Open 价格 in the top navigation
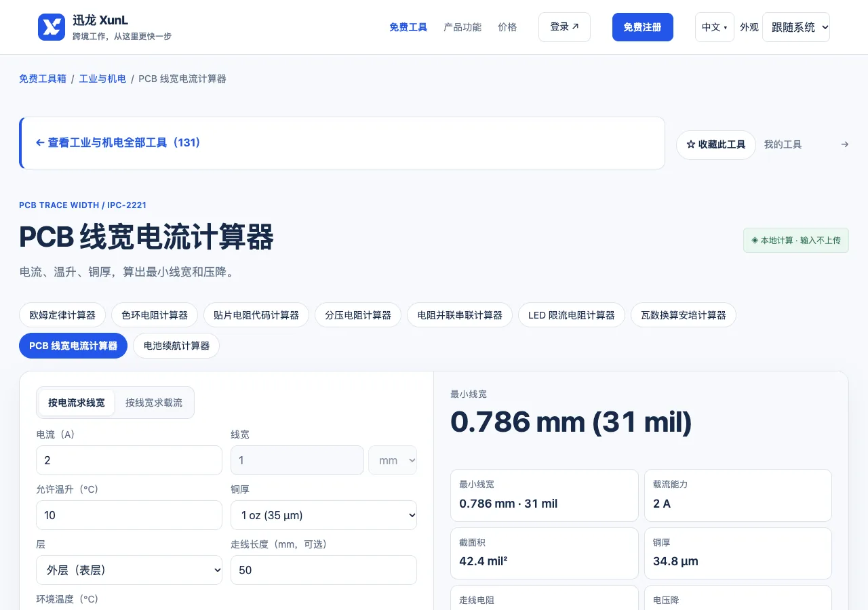This screenshot has height=610, width=868. pyautogui.click(x=507, y=27)
